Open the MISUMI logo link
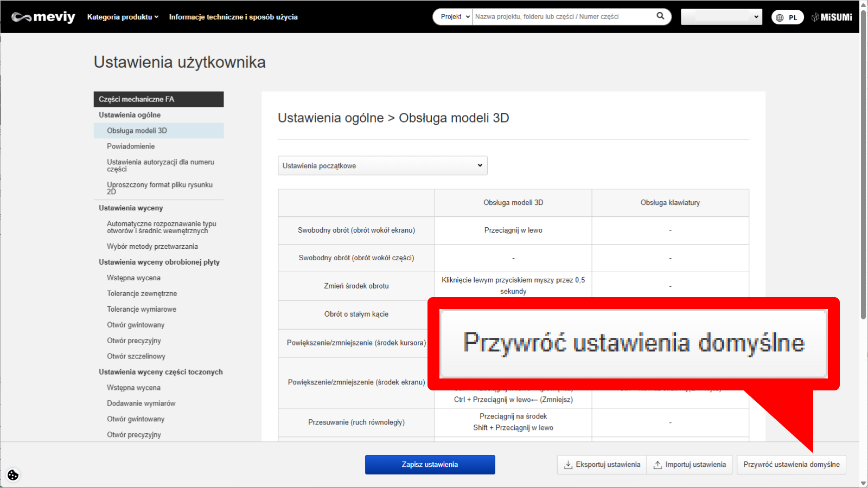 (832, 17)
